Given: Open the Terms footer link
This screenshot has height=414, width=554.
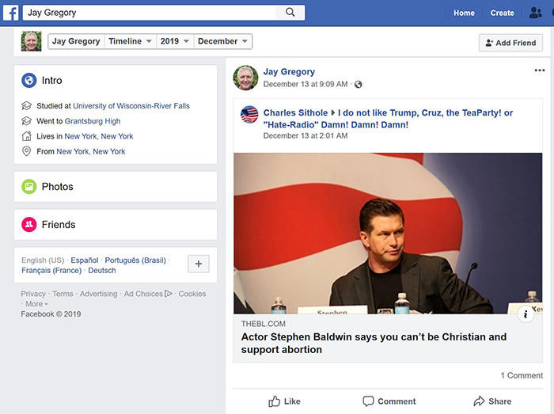Looking at the screenshot, I should [63, 294].
